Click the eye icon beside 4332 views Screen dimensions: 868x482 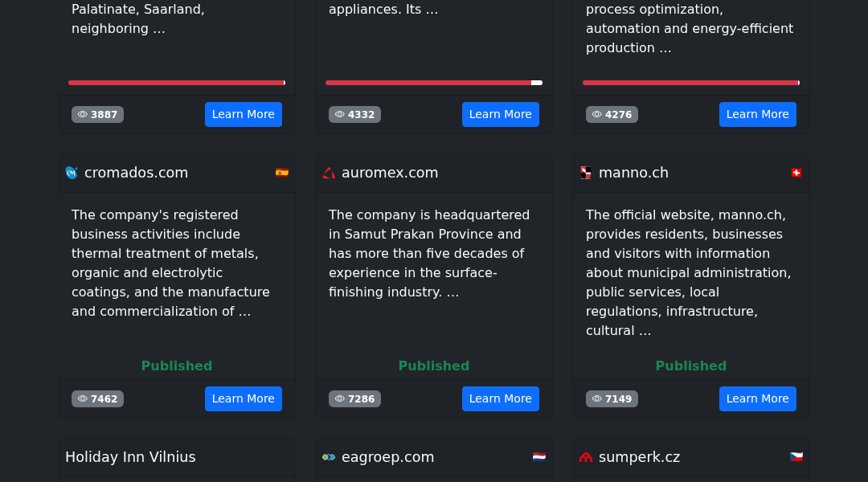click(340, 115)
